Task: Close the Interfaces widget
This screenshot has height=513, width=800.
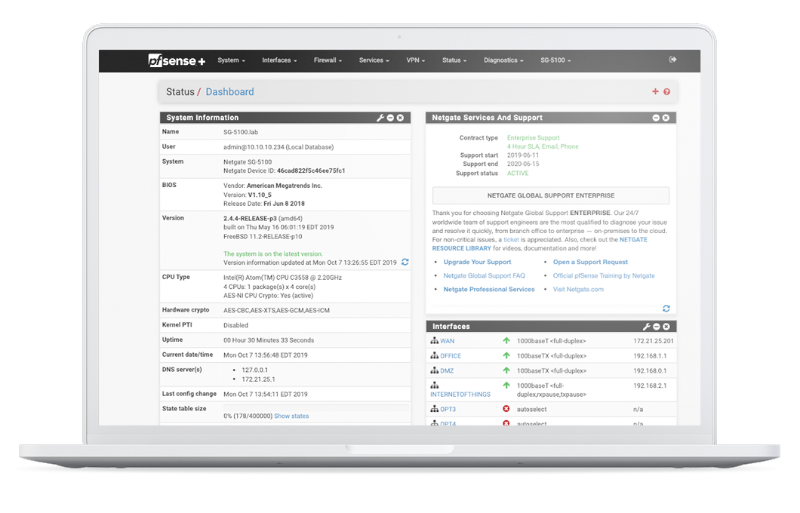Action: point(666,327)
